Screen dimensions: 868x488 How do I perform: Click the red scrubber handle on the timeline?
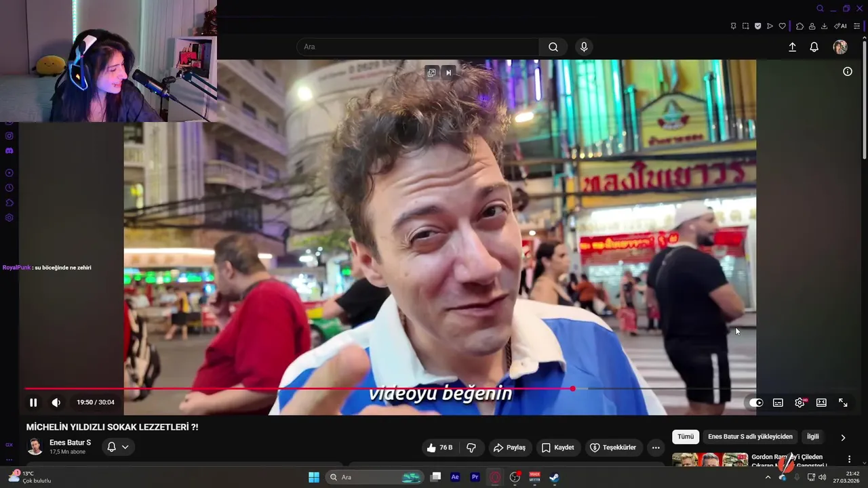click(573, 388)
